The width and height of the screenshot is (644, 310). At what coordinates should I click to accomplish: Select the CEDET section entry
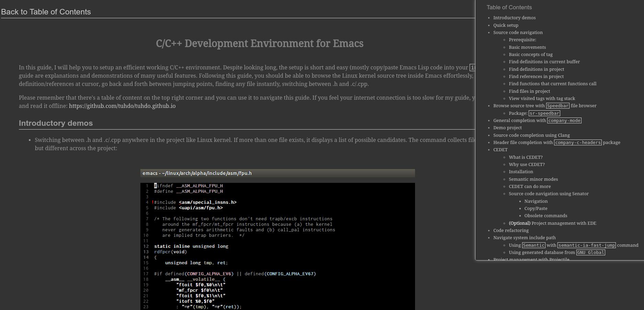(500, 150)
